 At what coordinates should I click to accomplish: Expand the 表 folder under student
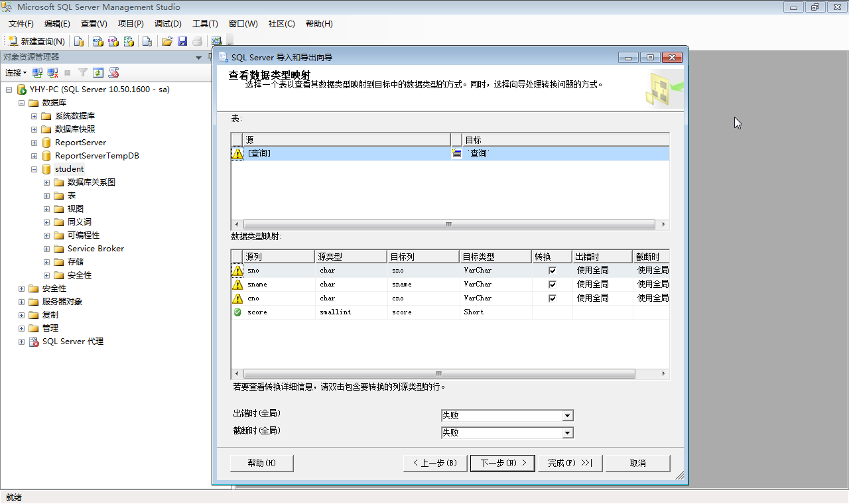47,196
